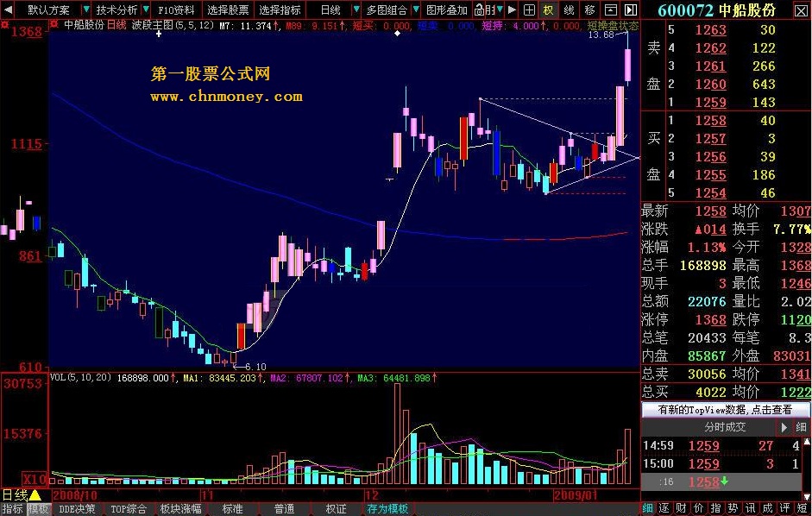Click the 有新的TopView数据,点击查看 button

coord(725,410)
